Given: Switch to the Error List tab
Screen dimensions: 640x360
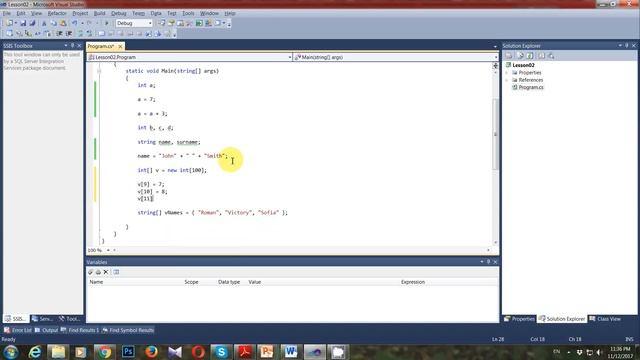Looking at the screenshot, I should [x=18, y=330].
